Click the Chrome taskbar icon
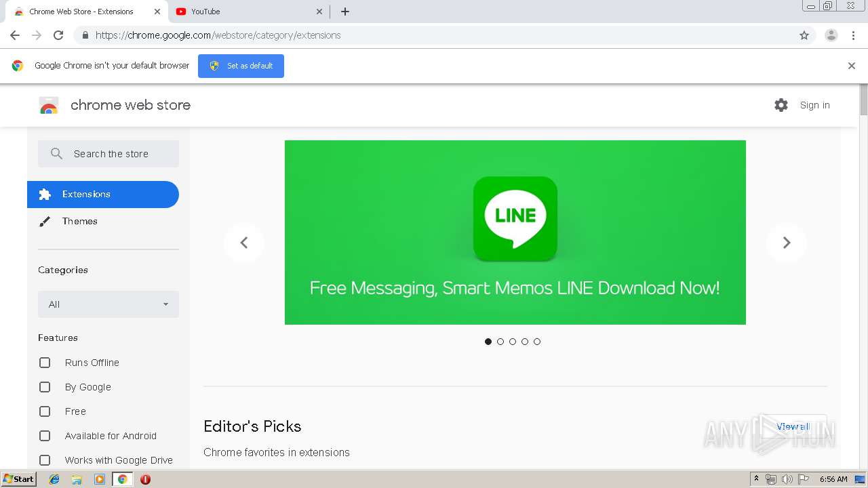868x488 pixels. [x=123, y=479]
